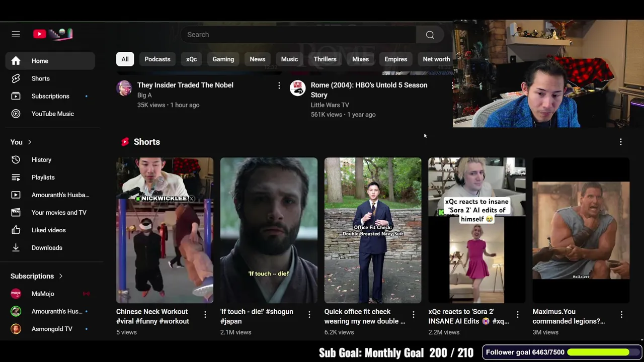The height and width of the screenshot is (362, 644).
Task: Select the All filter chip
Action: 125,59
